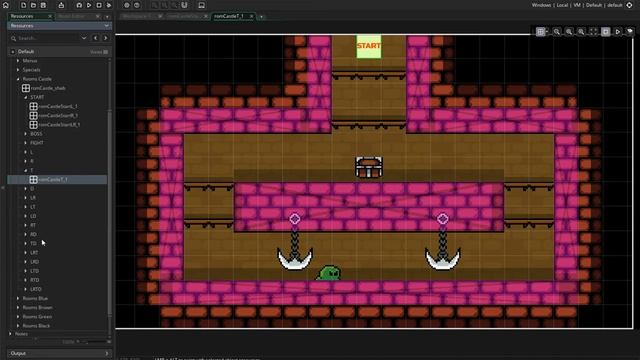Run the game with play icon

[89, 5]
